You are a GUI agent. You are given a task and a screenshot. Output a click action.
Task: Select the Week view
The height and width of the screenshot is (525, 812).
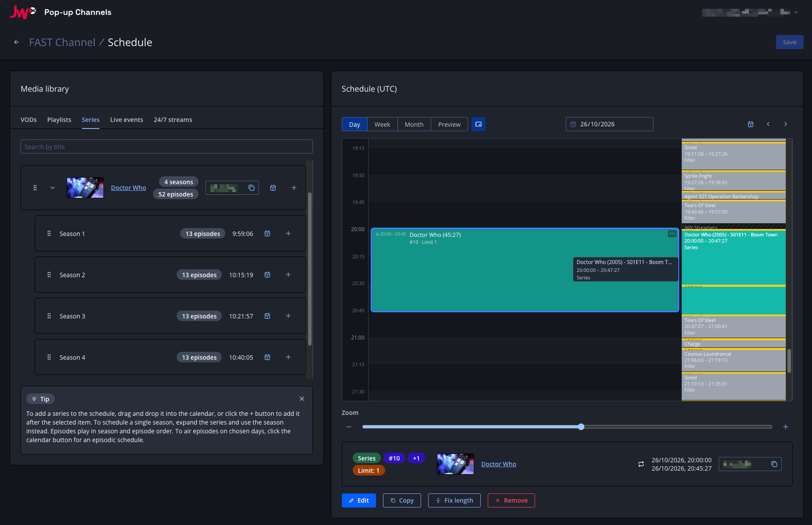point(382,125)
